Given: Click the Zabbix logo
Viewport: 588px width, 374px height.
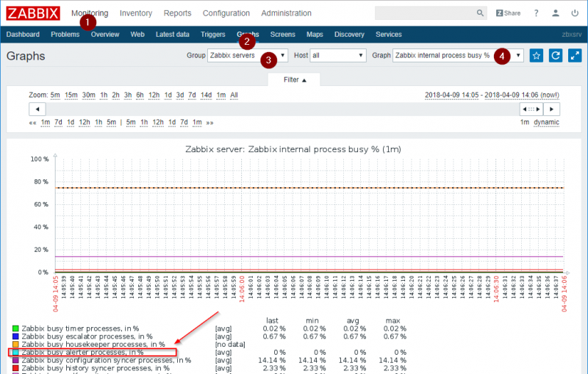Looking at the screenshot, I should pyautogui.click(x=32, y=13).
